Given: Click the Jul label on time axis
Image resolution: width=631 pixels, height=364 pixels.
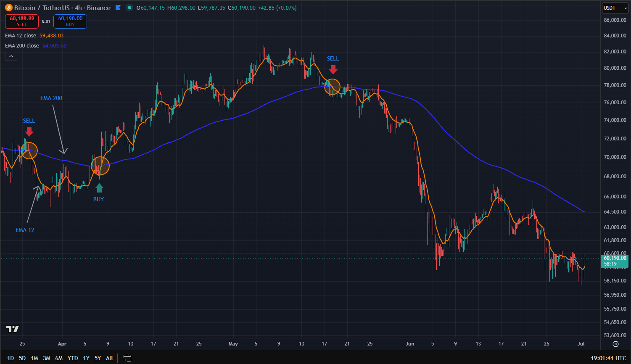Looking at the screenshot, I should pos(581,344).
